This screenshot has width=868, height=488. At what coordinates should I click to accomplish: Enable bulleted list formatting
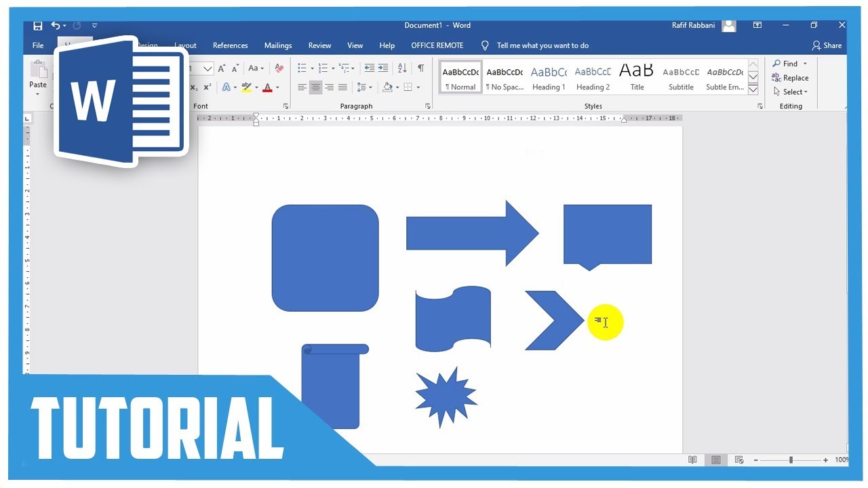(302, 68)
